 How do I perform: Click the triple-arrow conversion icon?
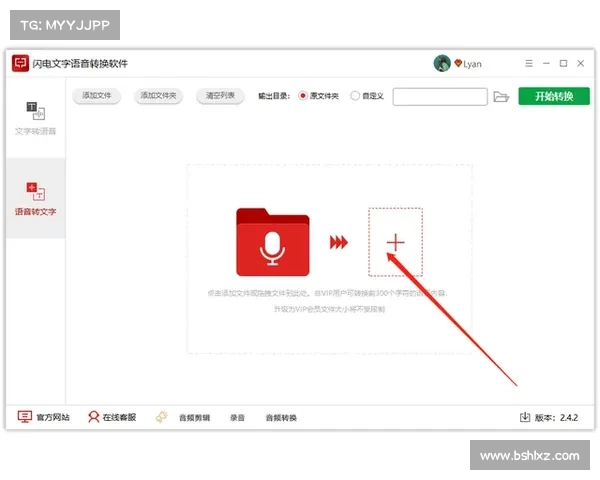pos(339,242)
